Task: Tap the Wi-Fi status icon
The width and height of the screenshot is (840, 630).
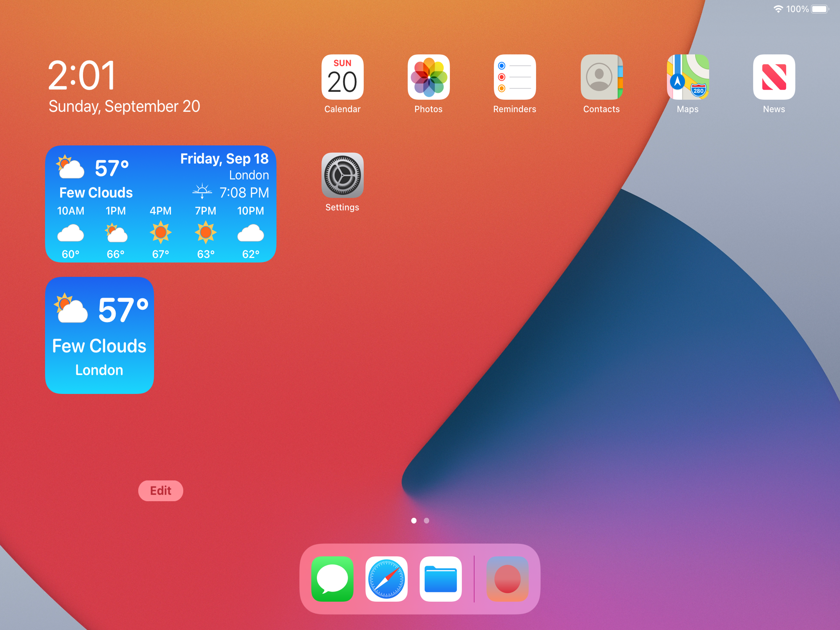Action: (x=778, y=9)
